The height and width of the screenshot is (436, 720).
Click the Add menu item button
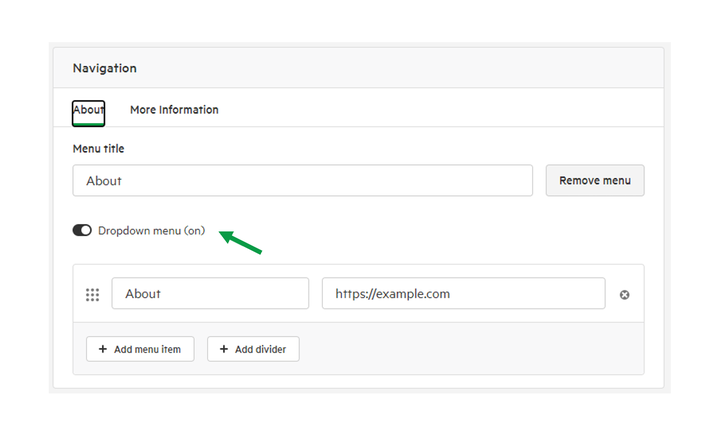(140, 349)
